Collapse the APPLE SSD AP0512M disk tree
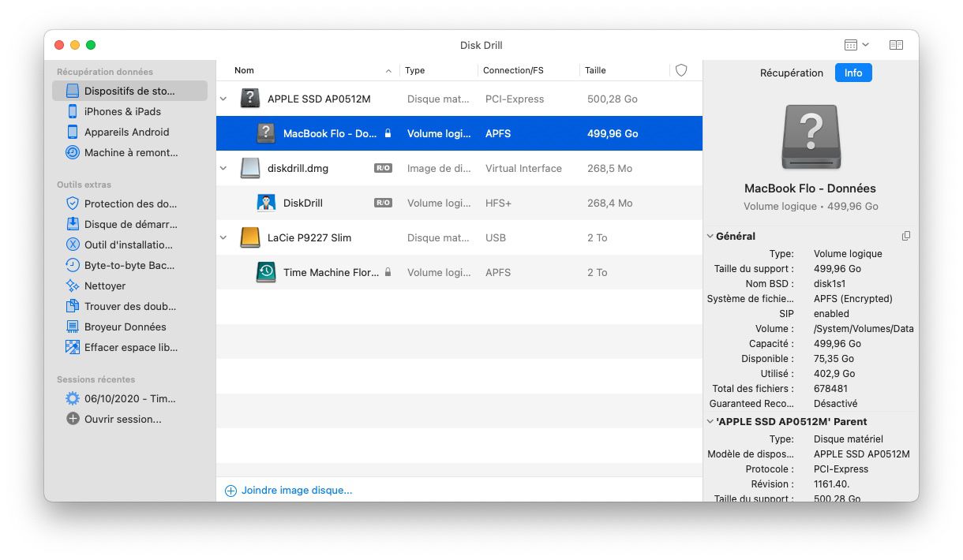Viewport: 963px width, 560px height. 223,99
